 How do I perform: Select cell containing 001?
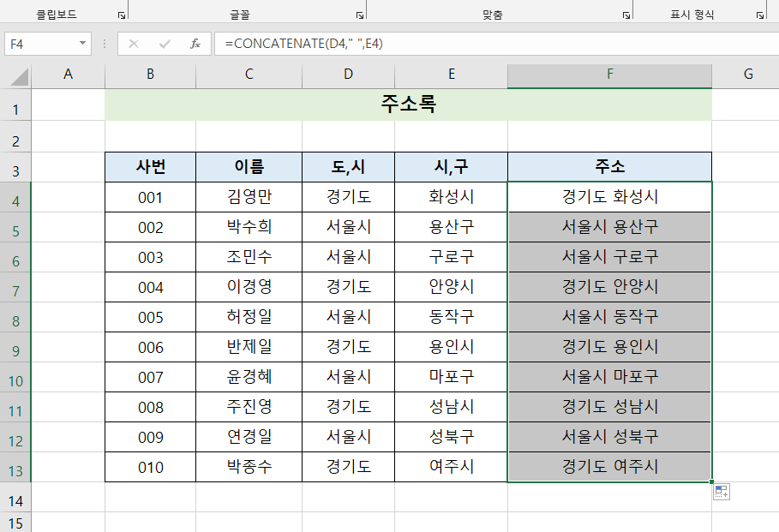pos(150,197)
